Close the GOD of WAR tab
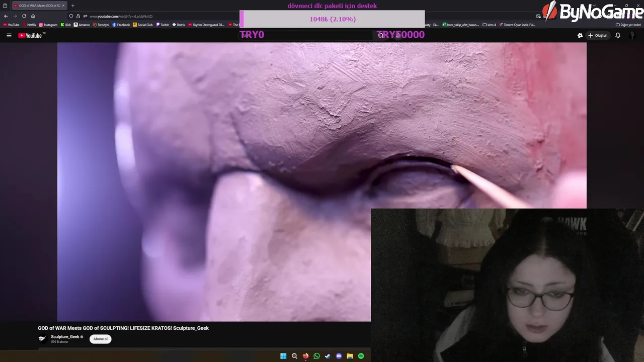The image size is (644, 362). 63,6
